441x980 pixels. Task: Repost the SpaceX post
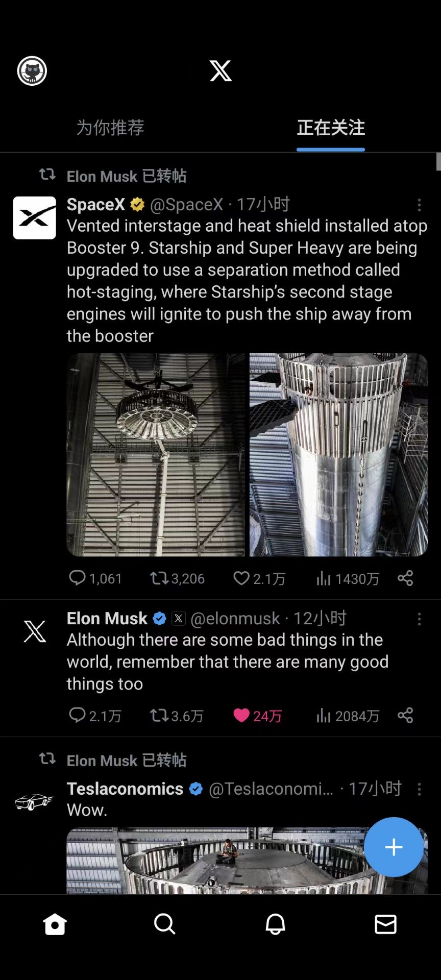[159, 578]
